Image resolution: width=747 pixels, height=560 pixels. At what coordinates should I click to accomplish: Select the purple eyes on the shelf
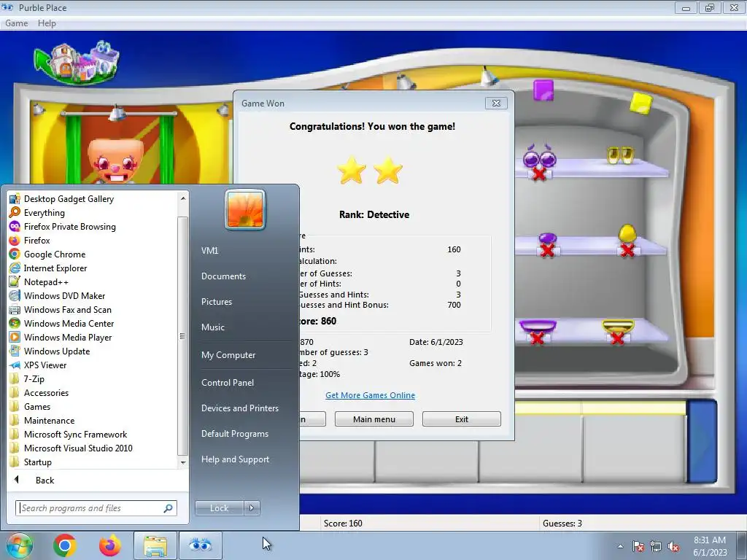coord(539,157)
